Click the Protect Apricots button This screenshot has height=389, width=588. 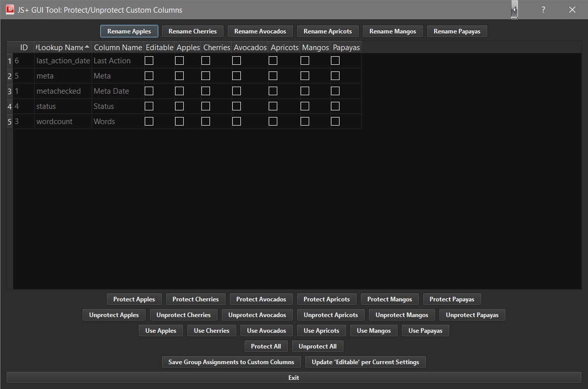tap(326, 299)
